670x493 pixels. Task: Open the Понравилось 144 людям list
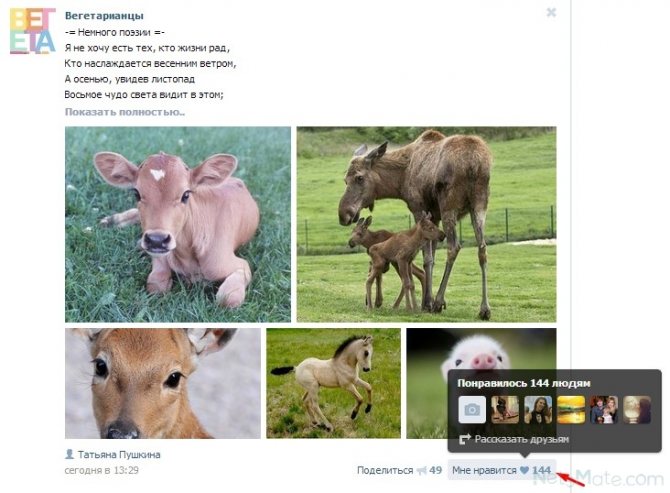tap(523, 383)
